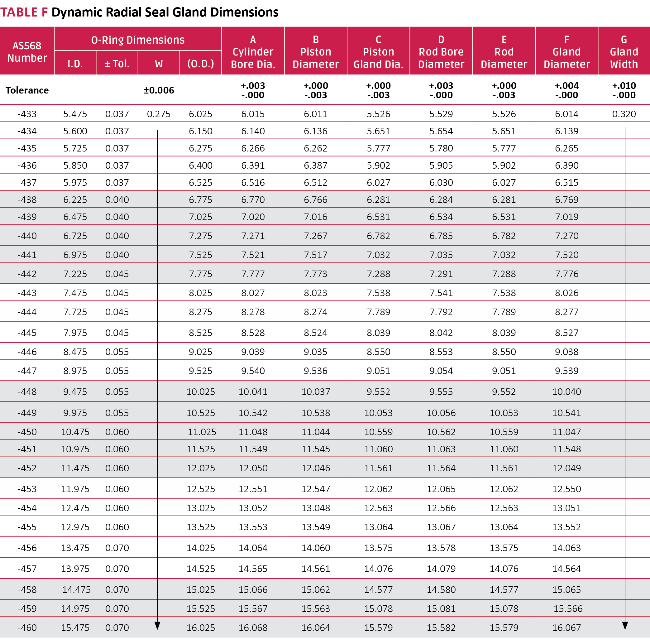Screen dimensions: 650x644
Task: Select the Piston Gland Dia. header
Action: click(378, 51)
